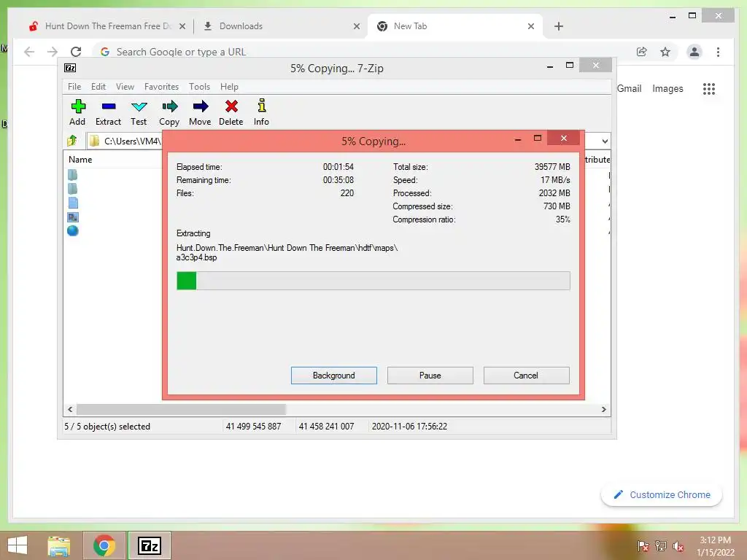Select the globe icon file in list
Image resolution: width=747 pixels, height=560 pixels.
pos(73,231)
